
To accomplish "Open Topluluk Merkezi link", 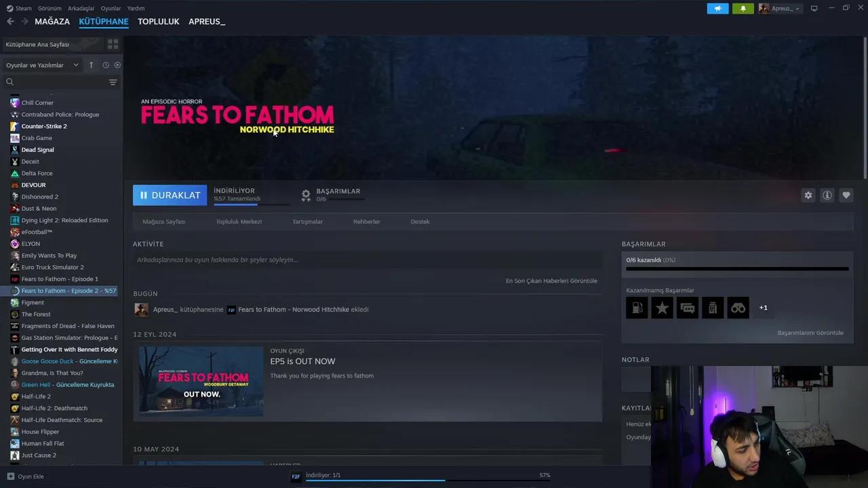I will tap(239, 222).
